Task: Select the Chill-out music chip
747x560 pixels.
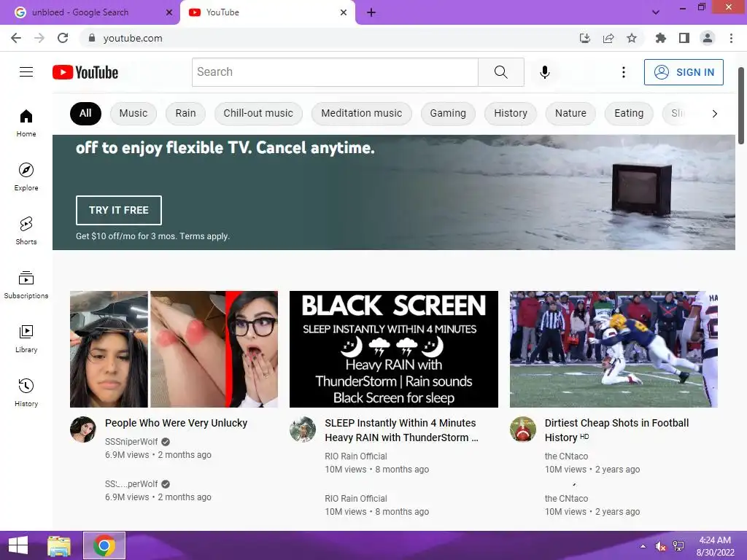Action: coord(258,113)
